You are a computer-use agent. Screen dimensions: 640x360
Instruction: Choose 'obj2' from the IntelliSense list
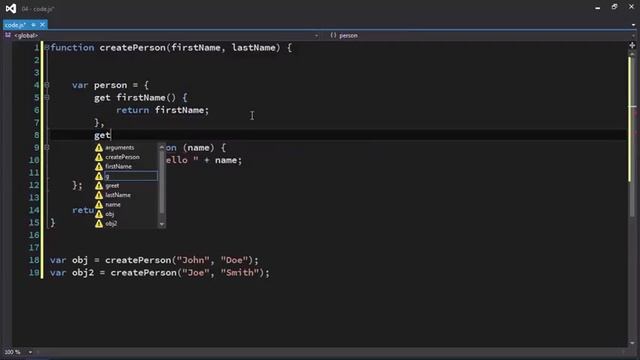click(x=111, y=224)
